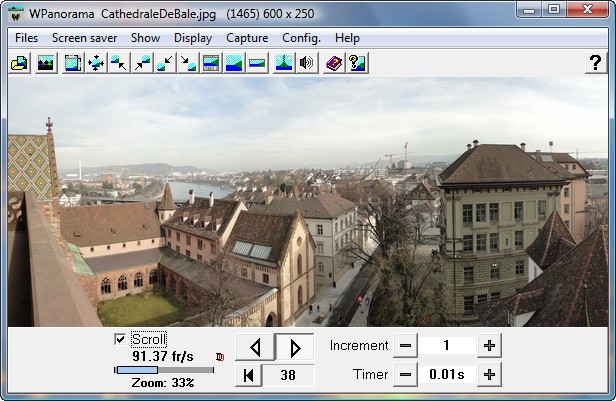Open the help book toolbar icon

(x=334, y=63)
